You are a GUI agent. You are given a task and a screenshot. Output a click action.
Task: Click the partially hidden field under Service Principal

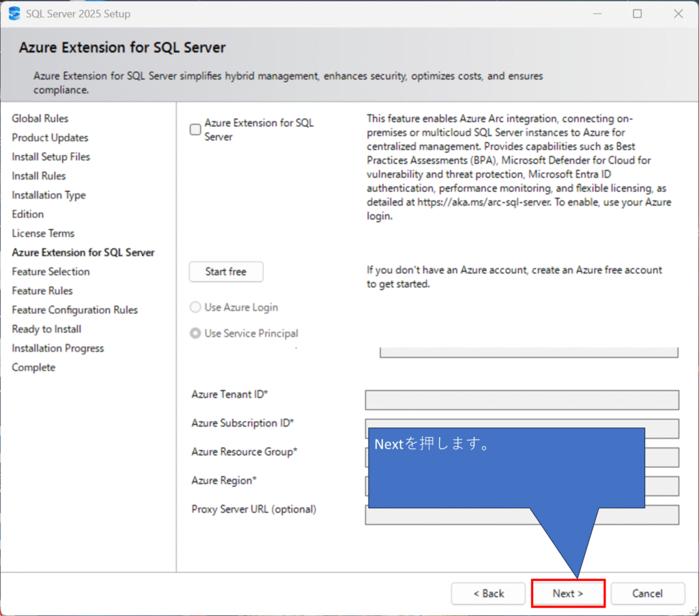[529, 352]
